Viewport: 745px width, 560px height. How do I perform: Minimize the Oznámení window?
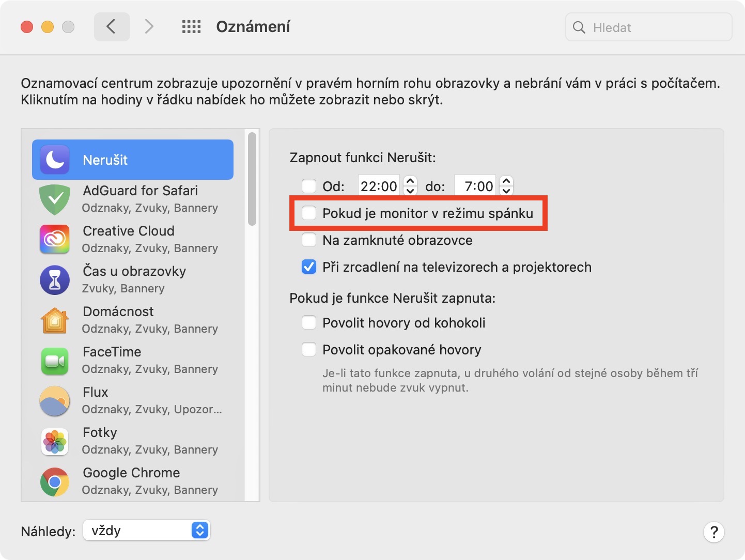coord(48,27)
